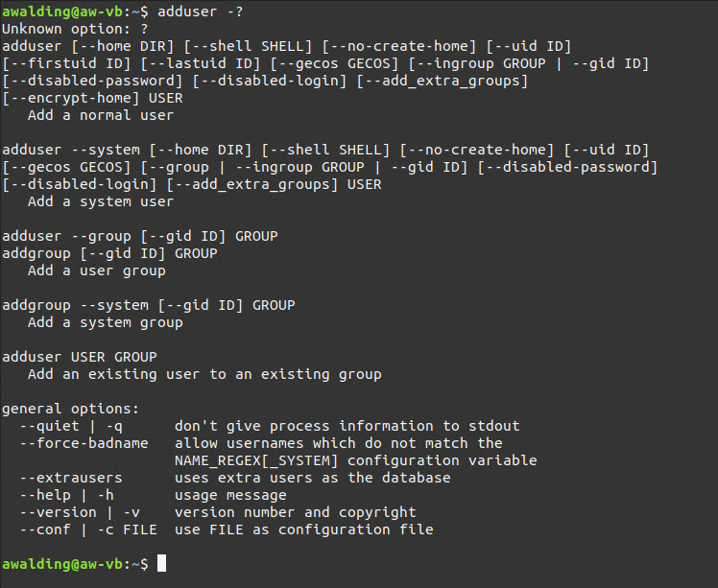Click the 'Add a system group' description
This screenshot has width=718, height=588.
[106, 322]
